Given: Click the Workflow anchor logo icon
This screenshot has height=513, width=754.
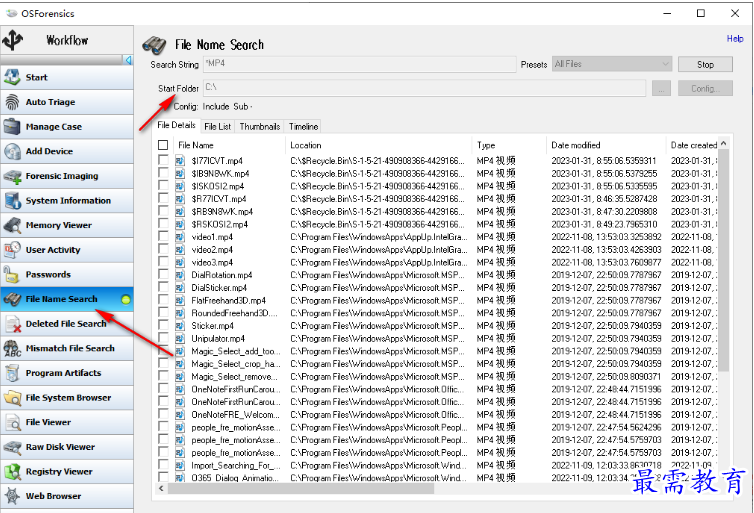Looking at the screenshot, I should 13,40.
